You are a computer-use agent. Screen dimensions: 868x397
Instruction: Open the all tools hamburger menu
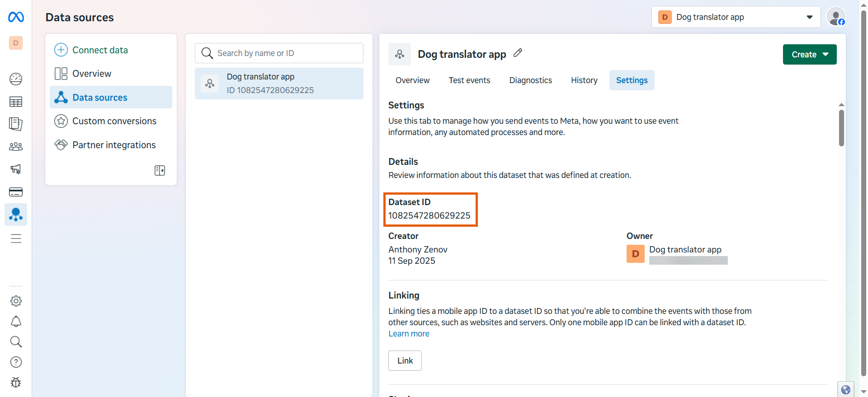[16, 238]
